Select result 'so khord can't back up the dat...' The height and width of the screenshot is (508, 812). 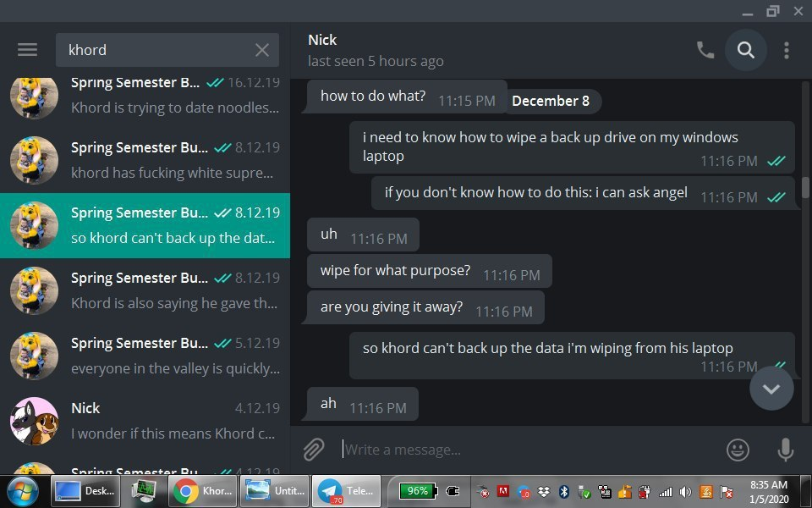pos(145,225)
